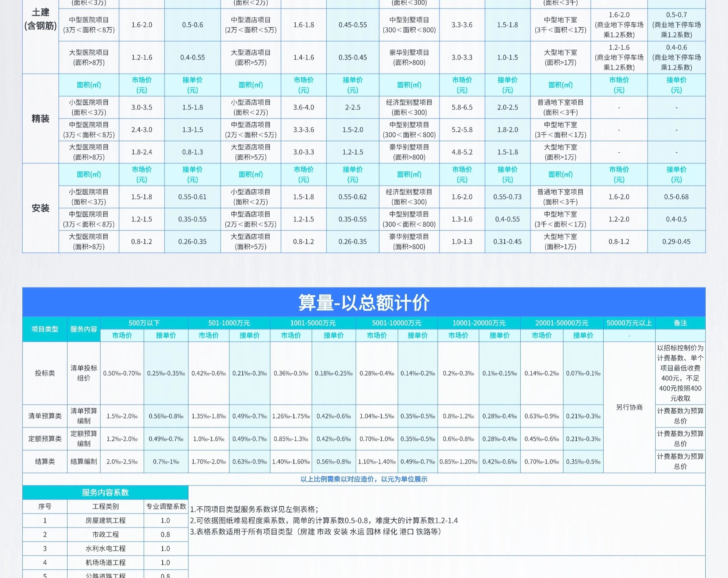Select the 房屋建筑工程 row
This screenshot has height=578, width=728.
(x=105, y=521)
